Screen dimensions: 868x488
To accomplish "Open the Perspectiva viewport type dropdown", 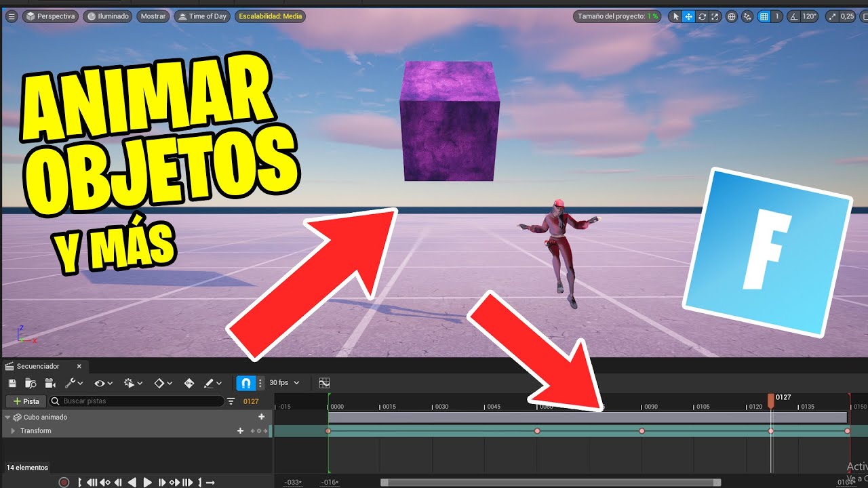I will coord(51,16).
